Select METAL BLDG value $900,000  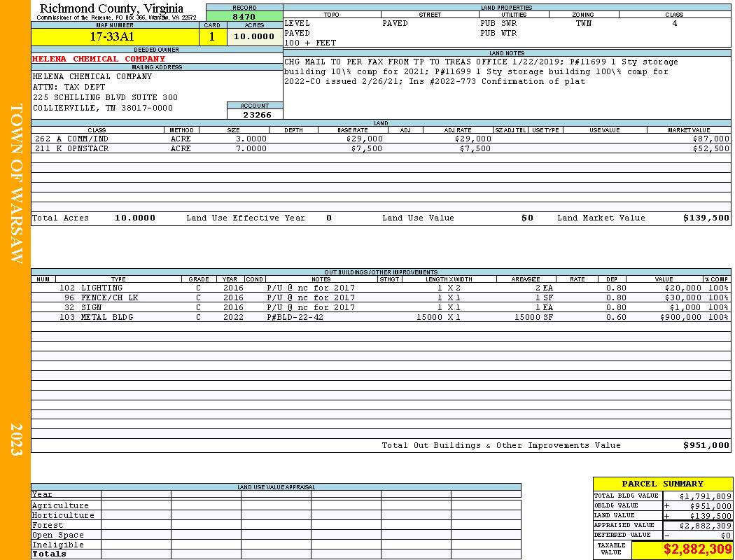click(x=680, y=317)
